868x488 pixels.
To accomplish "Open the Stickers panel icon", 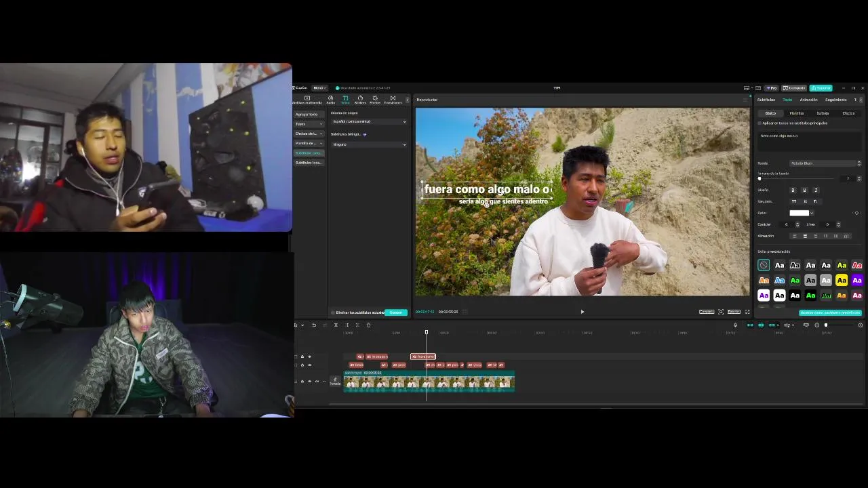I will (360, 100).
